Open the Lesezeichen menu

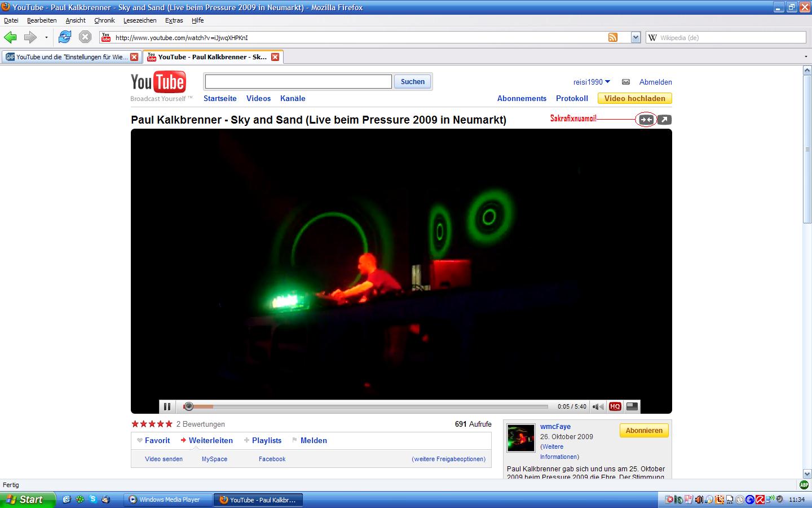click(x=140, y=20)
